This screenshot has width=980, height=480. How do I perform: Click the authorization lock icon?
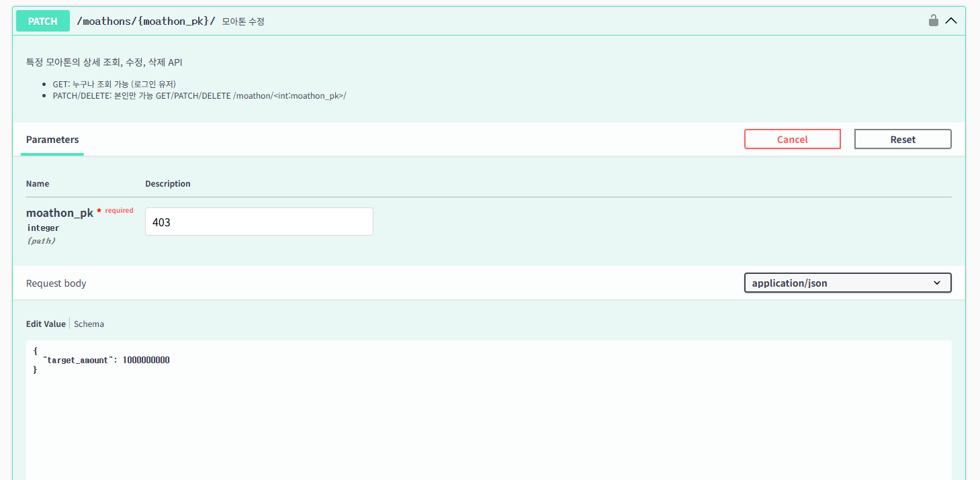click(933, 21)
